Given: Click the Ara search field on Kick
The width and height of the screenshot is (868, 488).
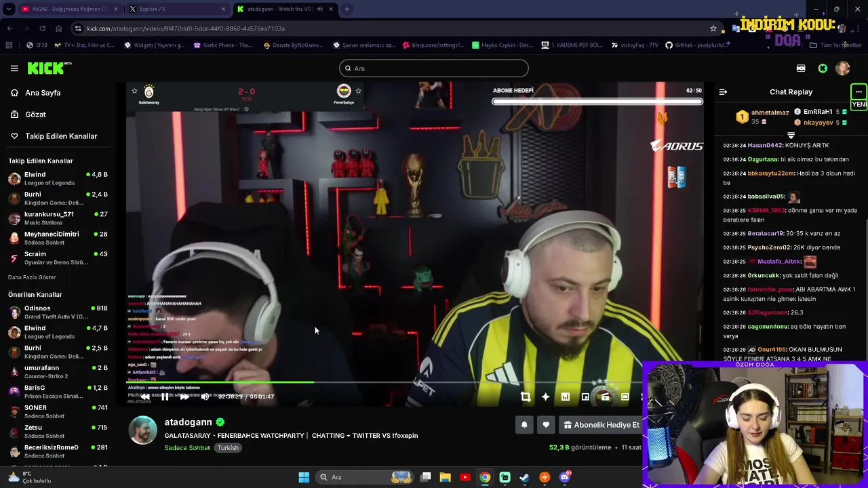Looking at the screenshot, I should coord(434,68).
